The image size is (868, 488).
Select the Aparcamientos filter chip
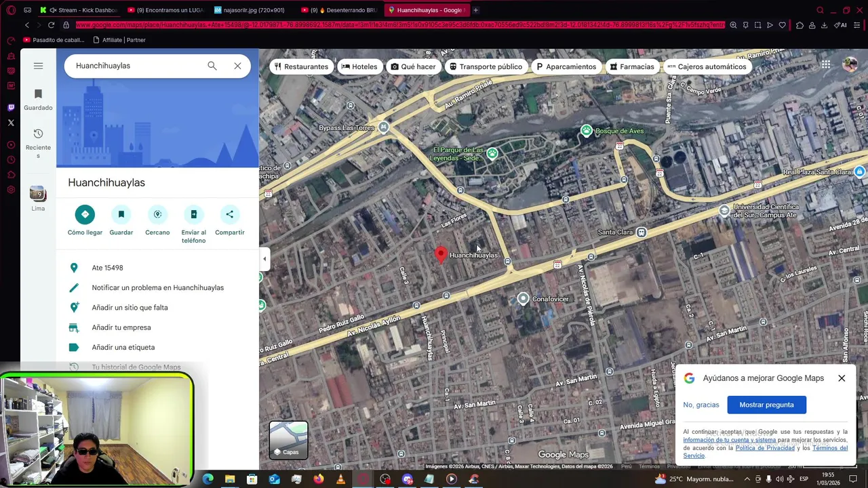566,66
